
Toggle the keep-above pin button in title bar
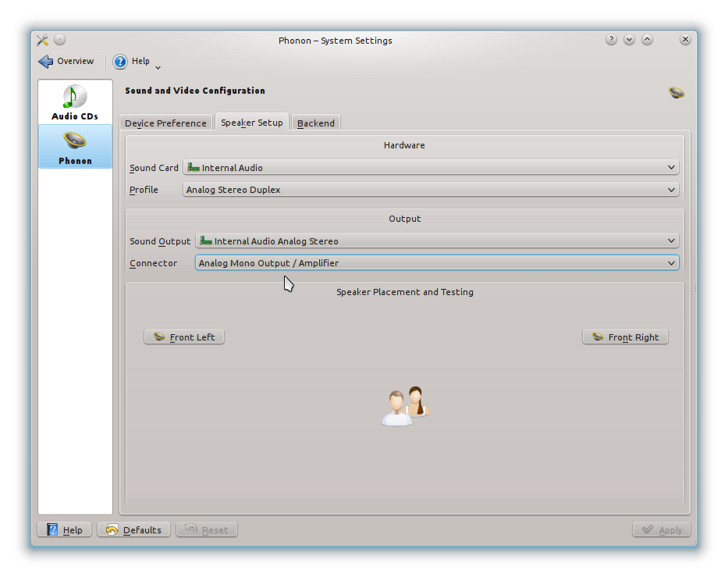(60, 40)
